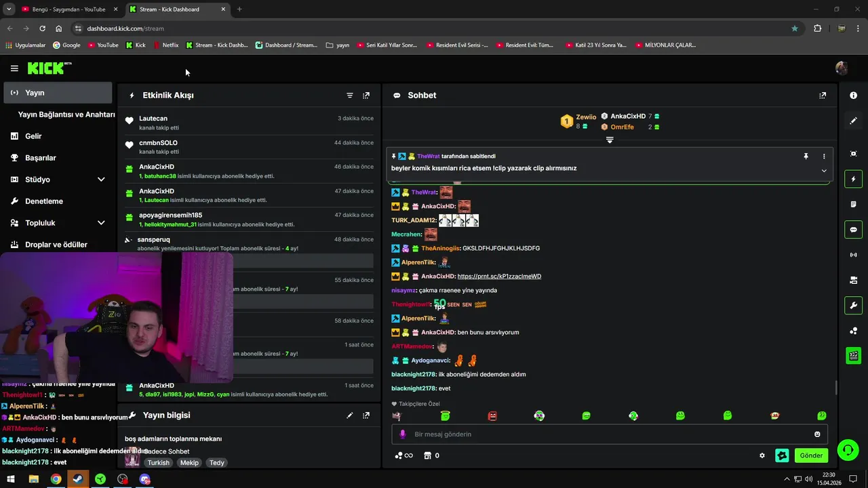Screen dimensions: 868x488
Task: Click the chat scrollbar thumb
Action: [835, 388]
